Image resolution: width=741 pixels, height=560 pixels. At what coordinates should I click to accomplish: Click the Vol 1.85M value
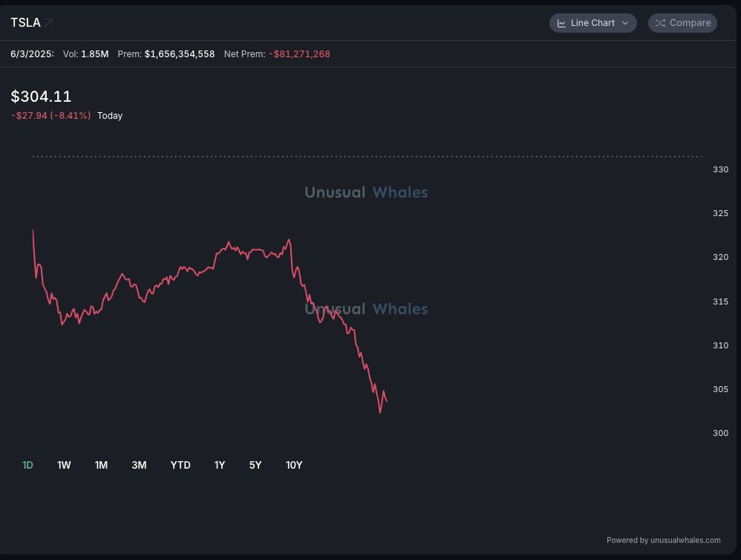pyautogui.click(x=85, y=54)
